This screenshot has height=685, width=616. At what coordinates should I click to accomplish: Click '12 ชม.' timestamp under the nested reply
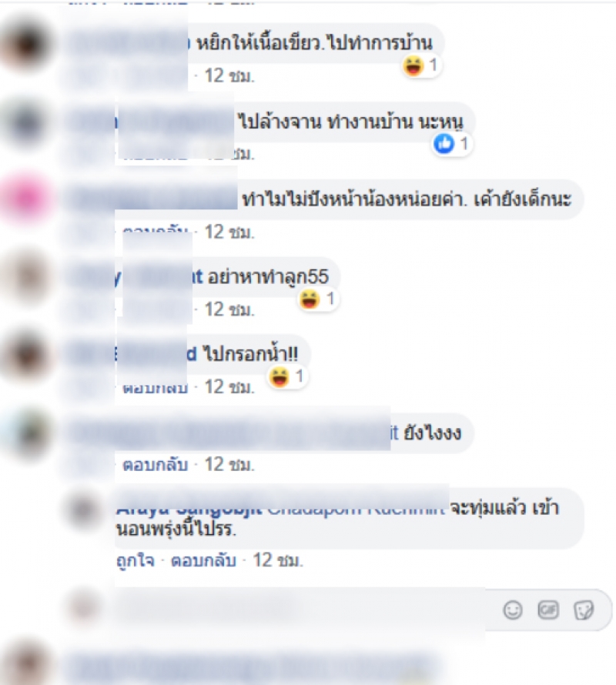tap(278, 560)
